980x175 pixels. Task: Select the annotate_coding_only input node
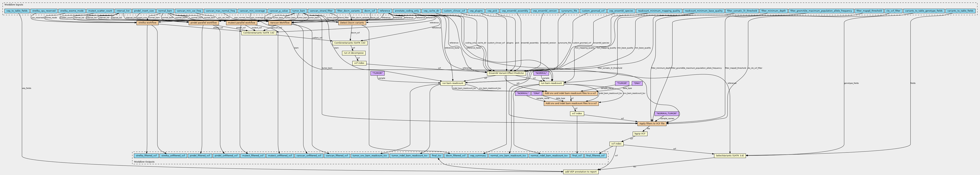point(407,11)
